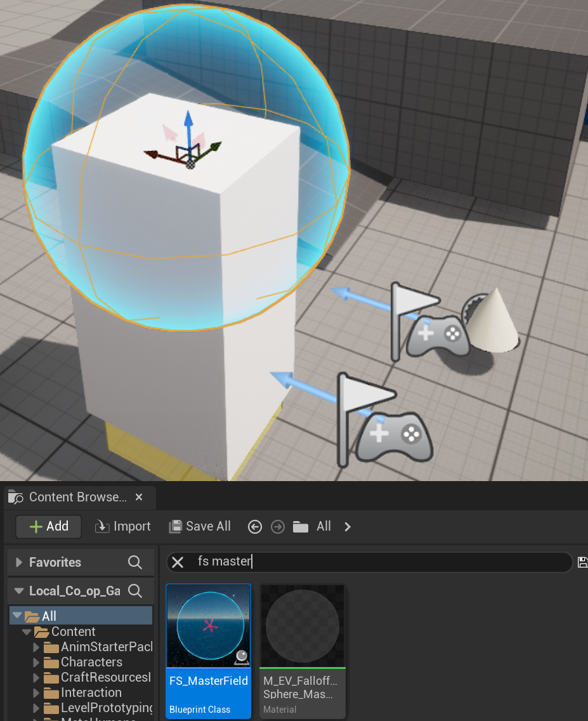Expand the LevelPrototyping folder arrow
Screen dimensions: 588x721
pyautogui.click(x=36, y=708)
